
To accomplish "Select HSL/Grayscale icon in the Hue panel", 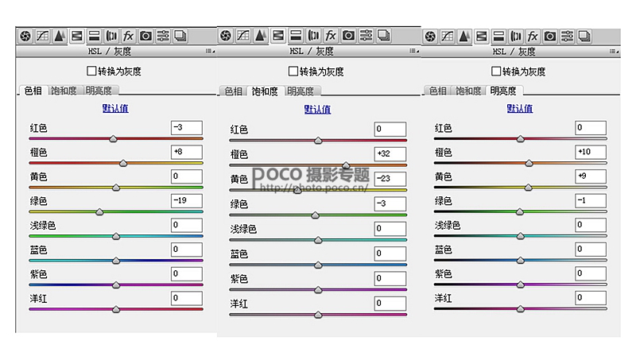I will click(x=76, y=36).
